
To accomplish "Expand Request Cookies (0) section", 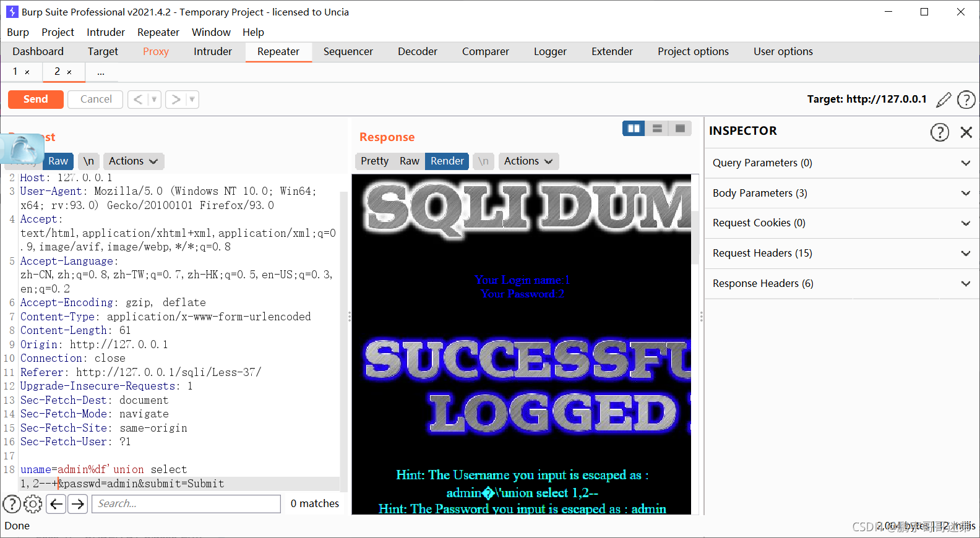I will coord(841,223).
